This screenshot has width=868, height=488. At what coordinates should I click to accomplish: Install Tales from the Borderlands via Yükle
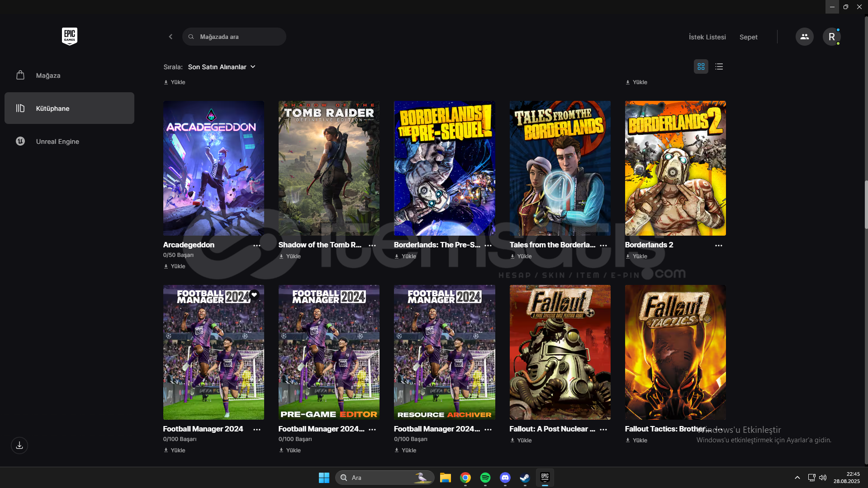(x=521, y=256)
